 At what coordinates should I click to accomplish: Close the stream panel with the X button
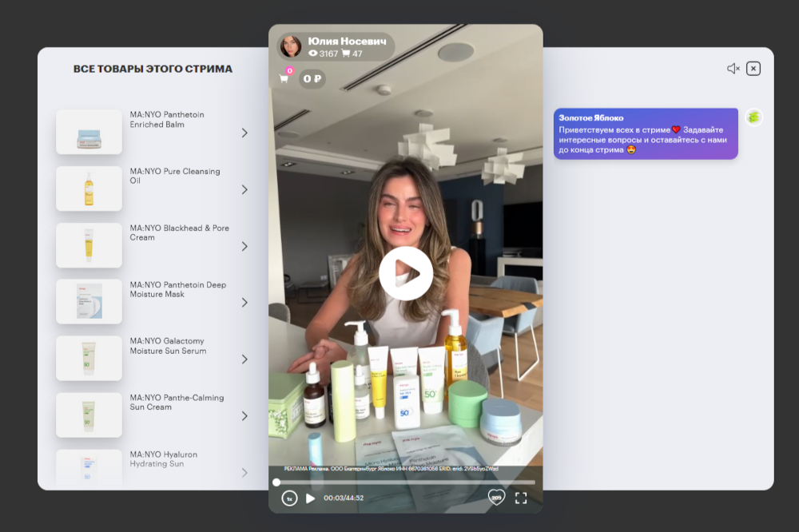click(x=753, y=68)
